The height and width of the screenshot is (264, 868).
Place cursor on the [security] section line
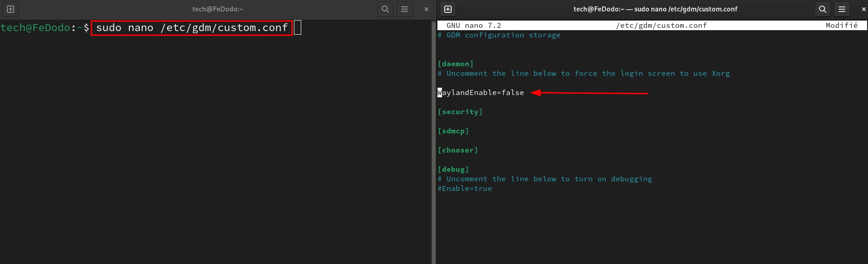tap(460, 112)
